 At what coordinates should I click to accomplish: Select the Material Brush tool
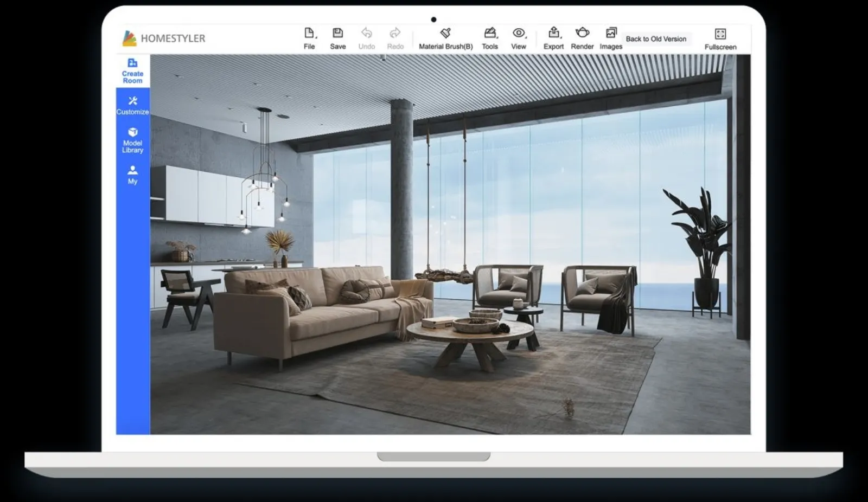tap(445, 38)
